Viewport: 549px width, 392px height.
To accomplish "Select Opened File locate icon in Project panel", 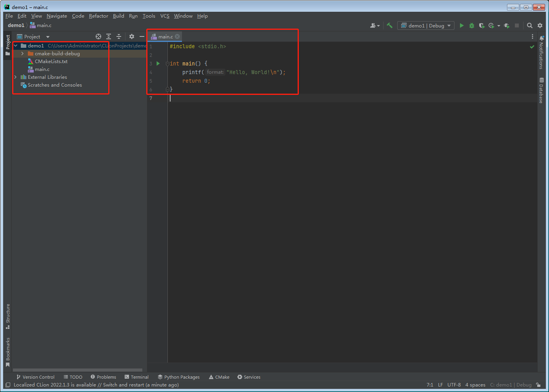I will click(x=98, y=36).
